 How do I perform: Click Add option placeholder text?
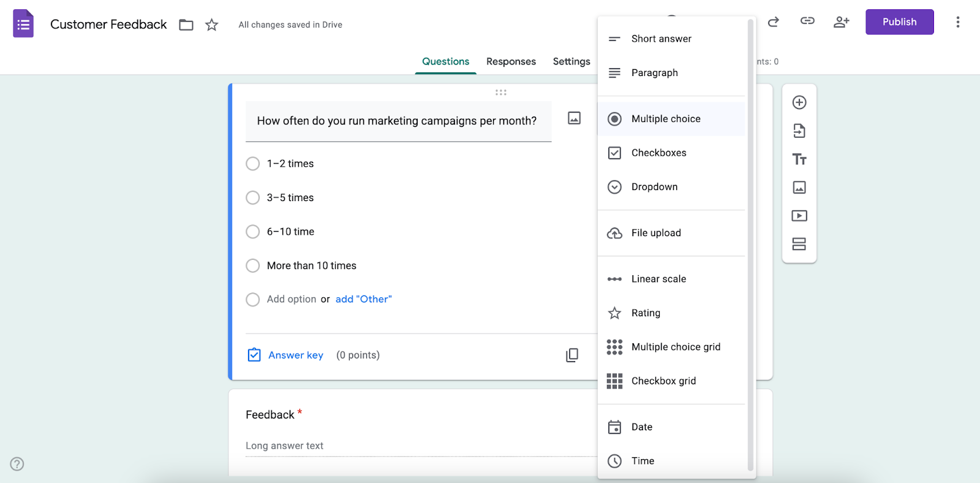tap(292, 299)
